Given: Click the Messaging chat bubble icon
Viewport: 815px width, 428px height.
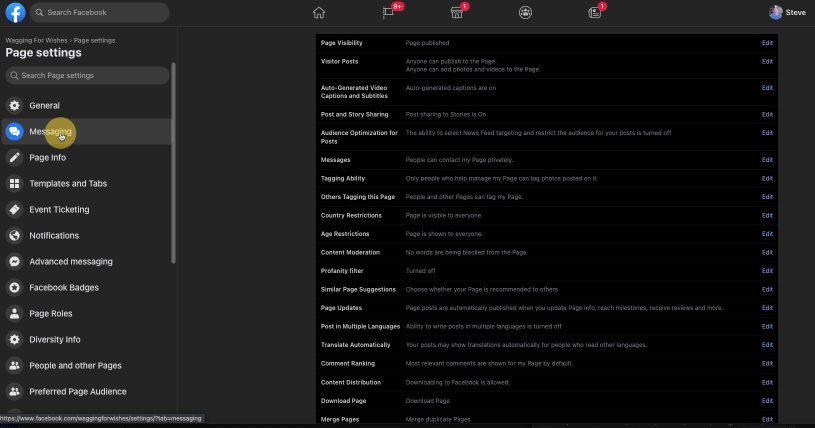Looking at the screenshot, I should click(x=15, y=132).
